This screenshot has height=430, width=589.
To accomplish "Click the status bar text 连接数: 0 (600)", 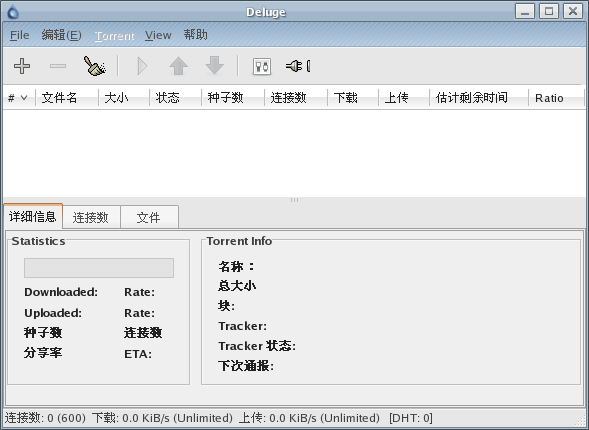I will [x=45, y=418].
